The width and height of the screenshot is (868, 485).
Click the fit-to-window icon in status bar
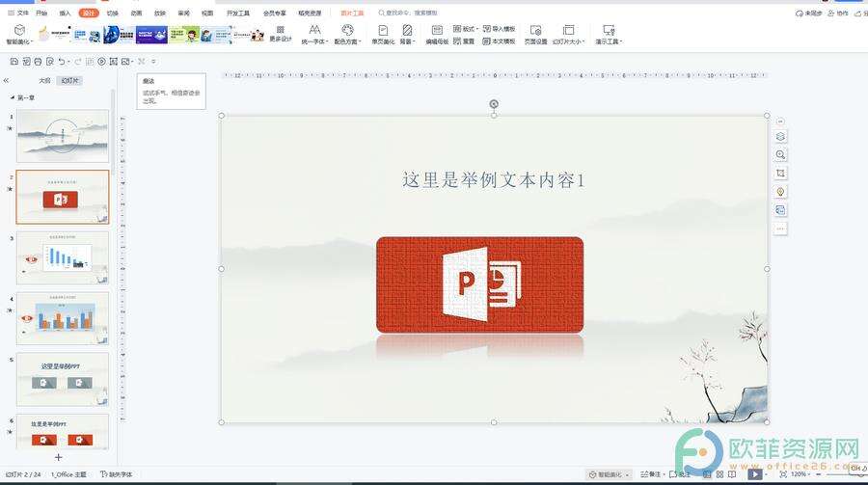(x=783, y=474)
